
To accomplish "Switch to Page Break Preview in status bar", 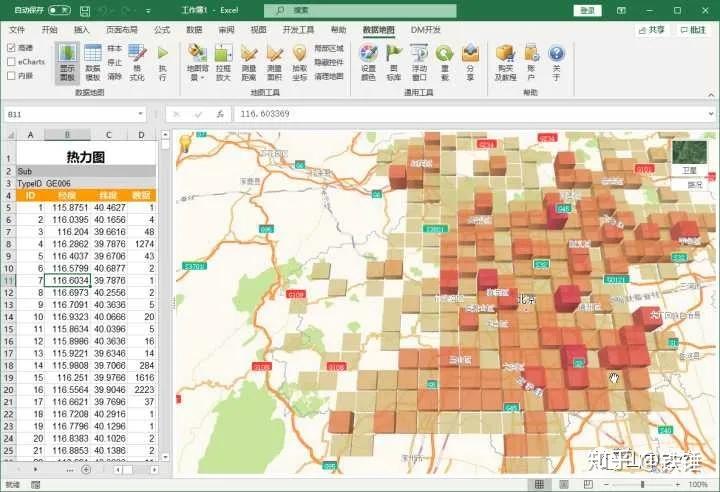I will [588, 484].
